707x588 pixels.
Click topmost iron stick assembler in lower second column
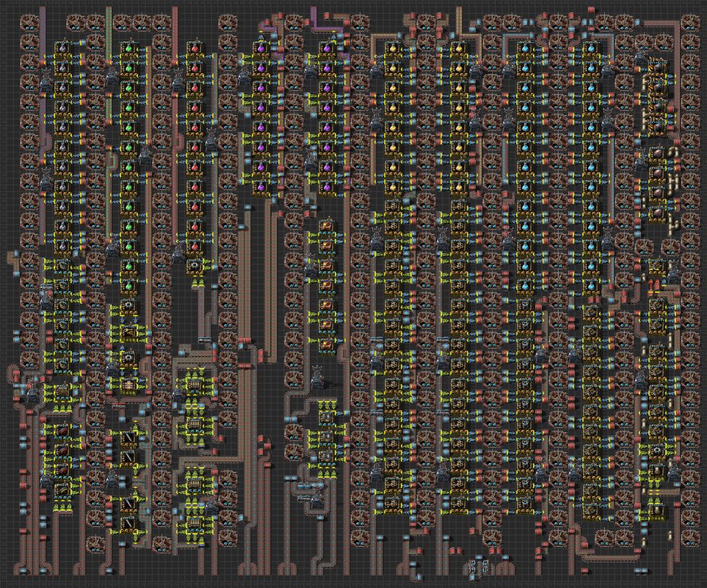(x=128, y=438)
